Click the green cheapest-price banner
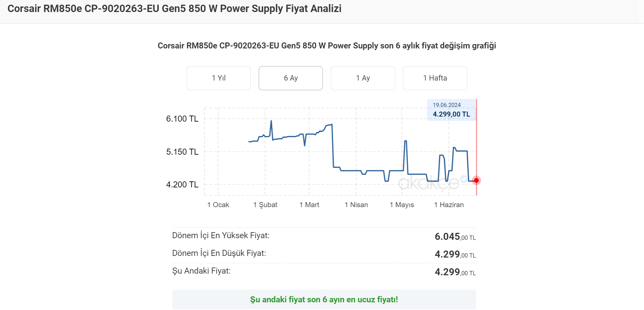Image resolution: width=644 pixels, height=310 pixels. pyautogui.click(x=324, y=299)
